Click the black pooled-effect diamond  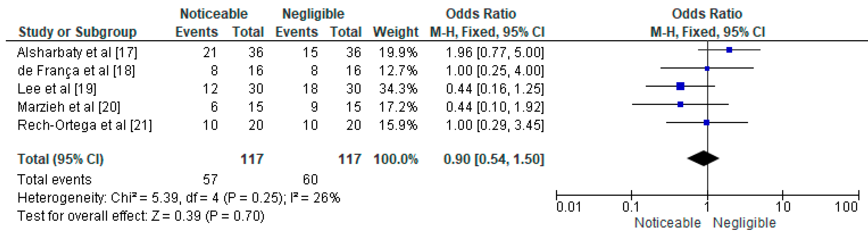[x=703, y=158]
